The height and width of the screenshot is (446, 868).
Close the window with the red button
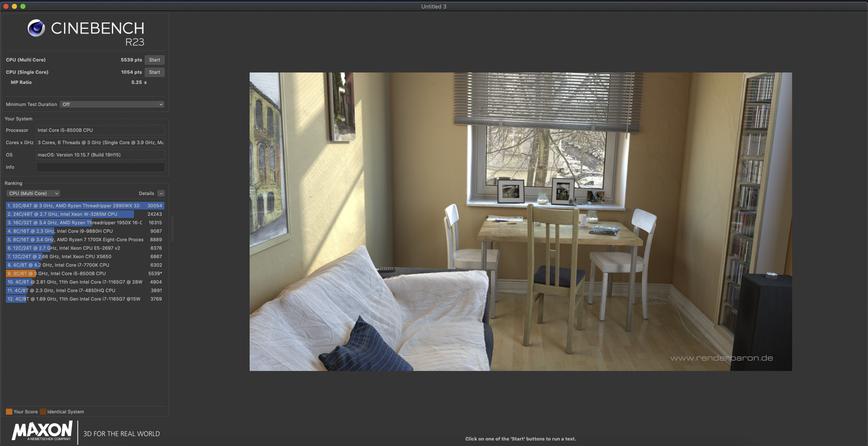(6, 6)
